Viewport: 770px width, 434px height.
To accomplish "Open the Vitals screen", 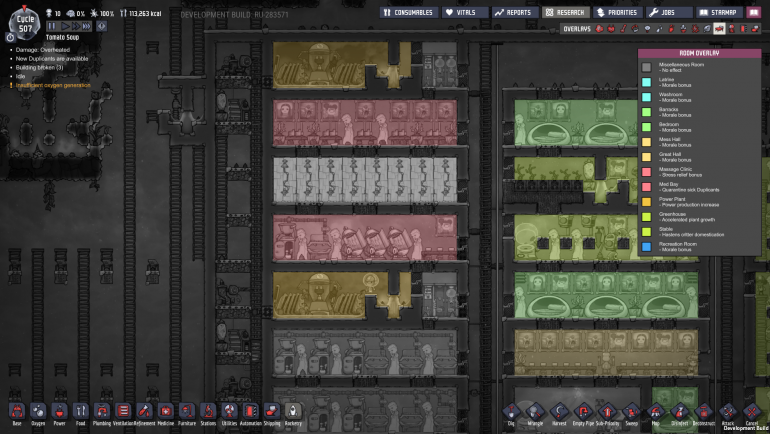I will click(x=465, y=12).
